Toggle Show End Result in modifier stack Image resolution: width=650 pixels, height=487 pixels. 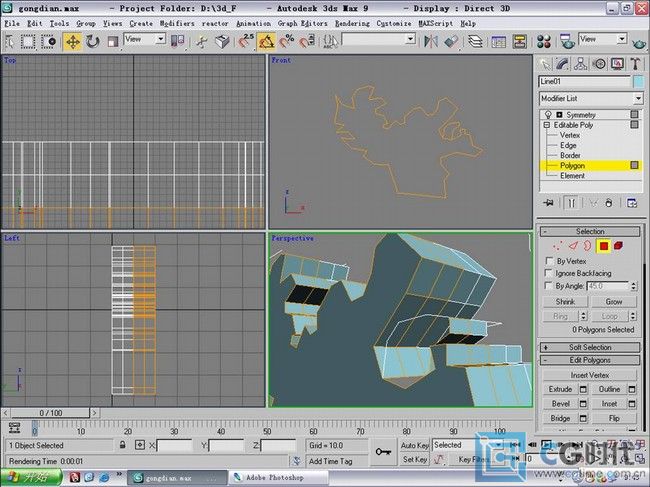[x=571, y=203]
